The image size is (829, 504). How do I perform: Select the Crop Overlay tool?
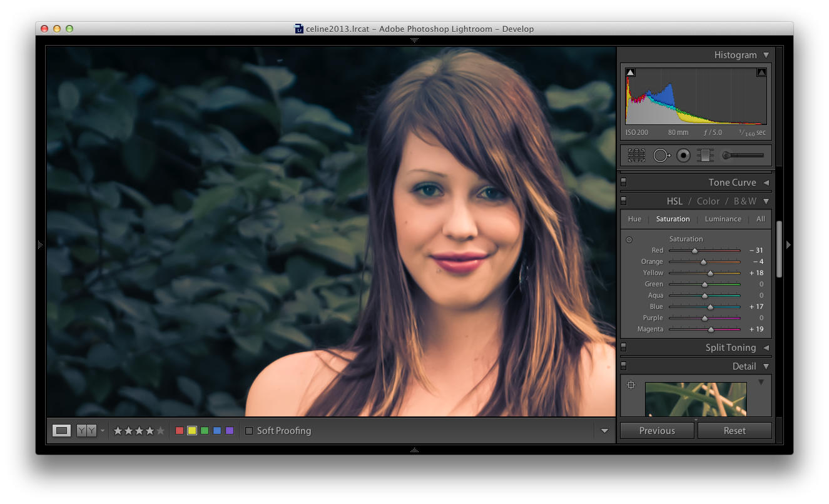pos(636,155)
